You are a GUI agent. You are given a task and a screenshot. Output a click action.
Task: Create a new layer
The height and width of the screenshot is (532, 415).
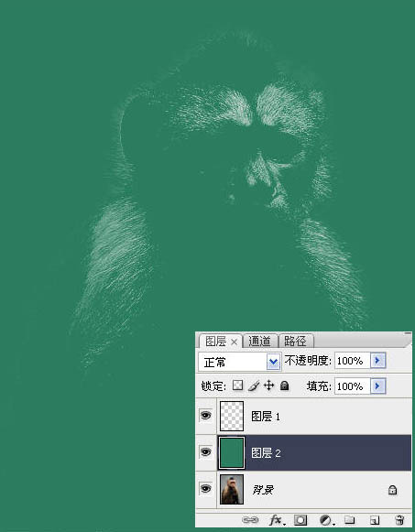point(375,520)
